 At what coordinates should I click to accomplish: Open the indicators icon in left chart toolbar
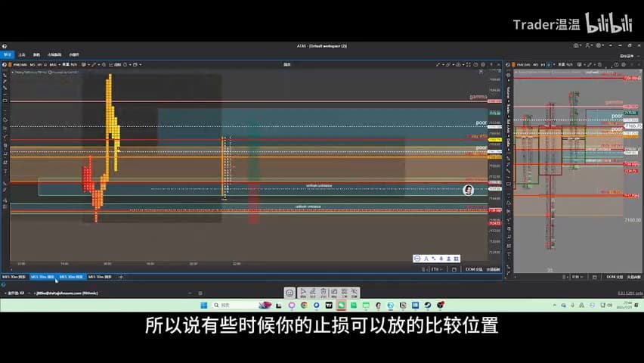point(83,64)
